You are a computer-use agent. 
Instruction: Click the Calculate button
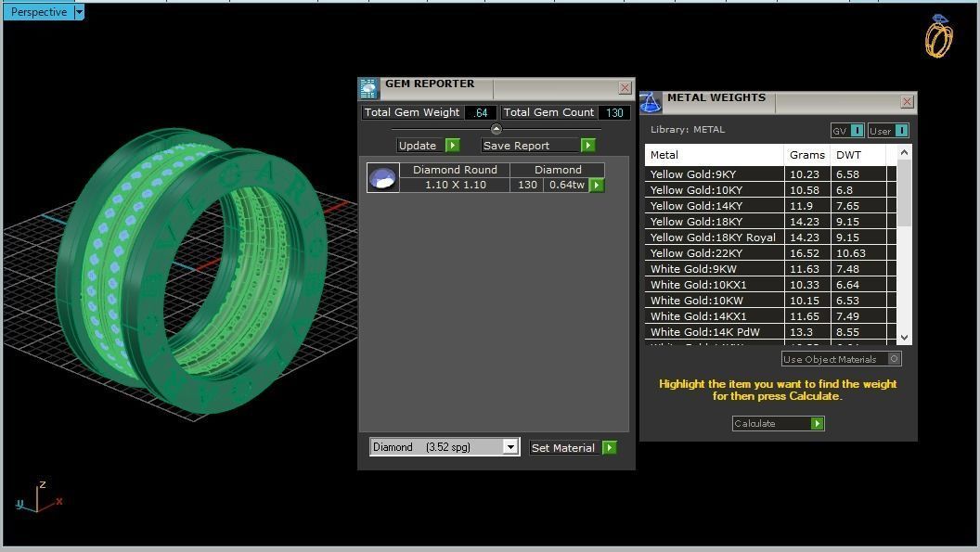(x=778, y=423)
